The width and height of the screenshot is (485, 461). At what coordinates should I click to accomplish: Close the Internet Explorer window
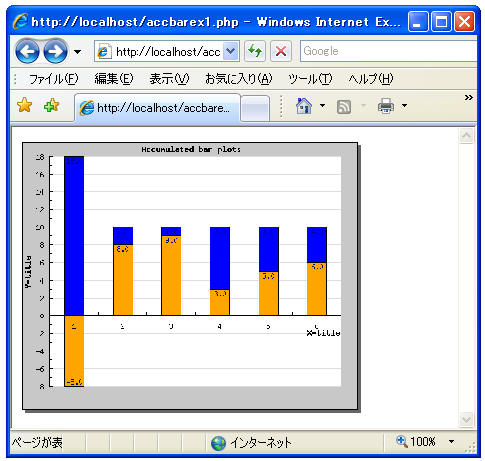tap(464, 22)
